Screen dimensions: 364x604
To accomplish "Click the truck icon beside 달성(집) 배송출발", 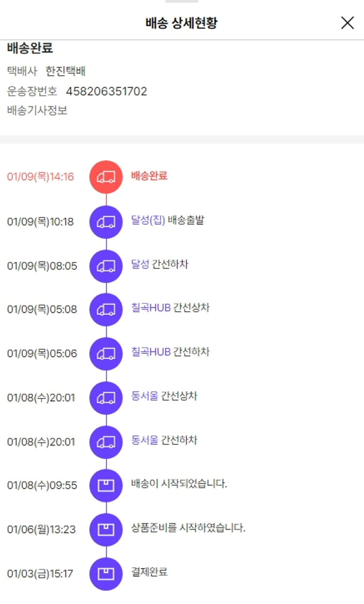I will [x=106, y=222].
